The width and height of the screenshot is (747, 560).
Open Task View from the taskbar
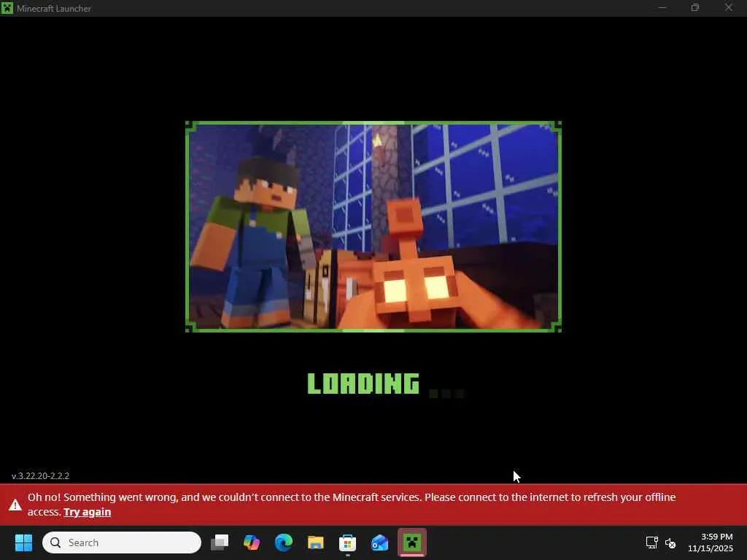coord(220,542)
